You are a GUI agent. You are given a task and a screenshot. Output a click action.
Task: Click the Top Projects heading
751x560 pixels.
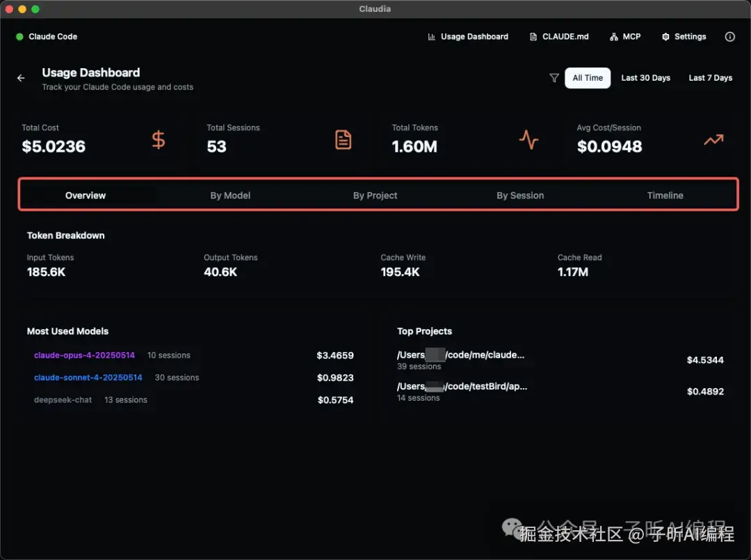pos(424,332)
